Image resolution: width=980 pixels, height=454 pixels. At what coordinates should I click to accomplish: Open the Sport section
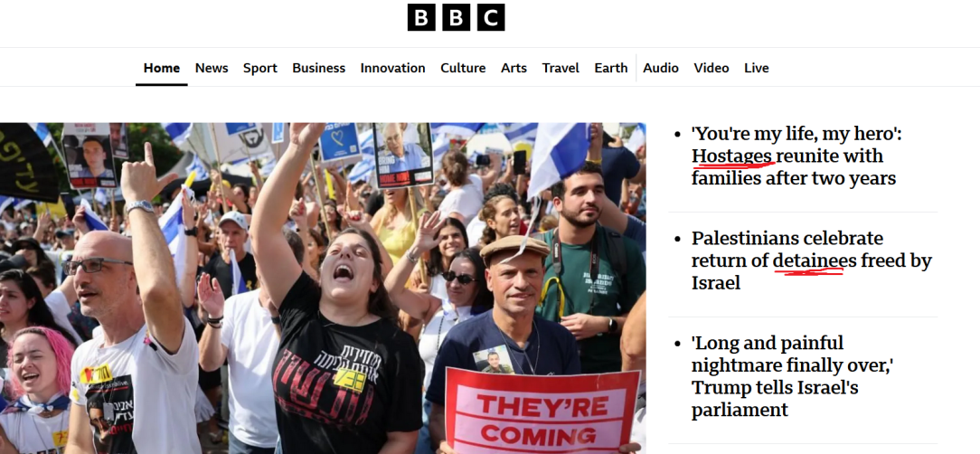click(260, 68)
